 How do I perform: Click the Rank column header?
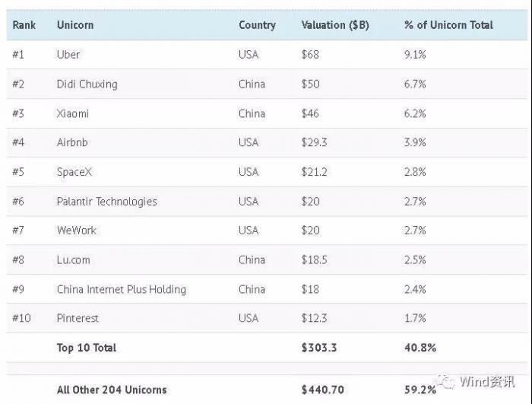(24, 25)
